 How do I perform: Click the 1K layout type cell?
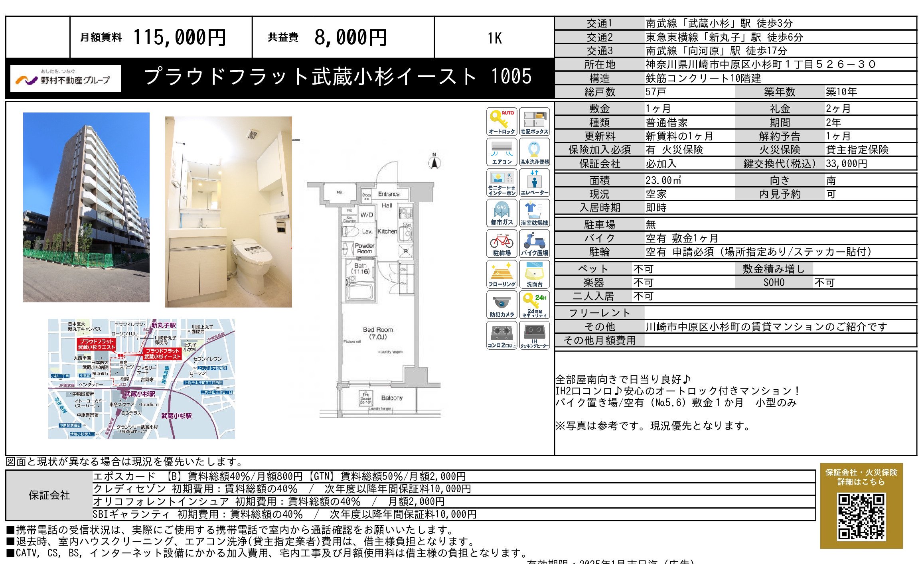click(494, 38)
